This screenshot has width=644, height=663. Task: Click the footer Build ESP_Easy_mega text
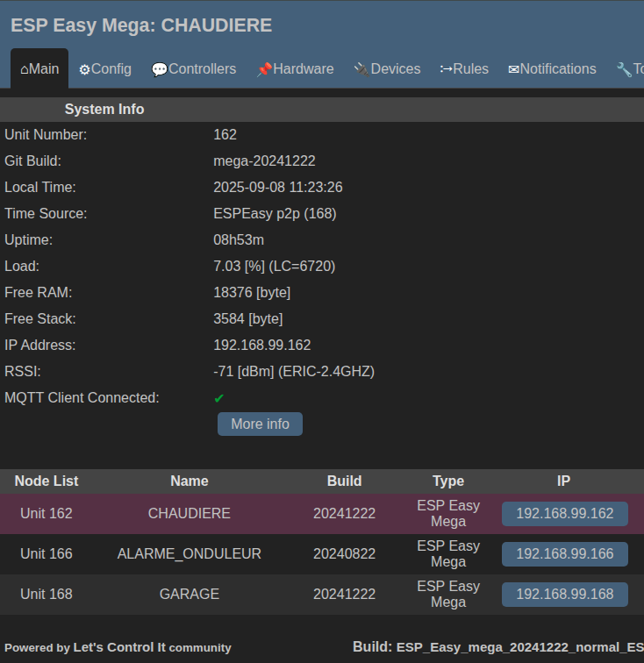coord(498,647)
